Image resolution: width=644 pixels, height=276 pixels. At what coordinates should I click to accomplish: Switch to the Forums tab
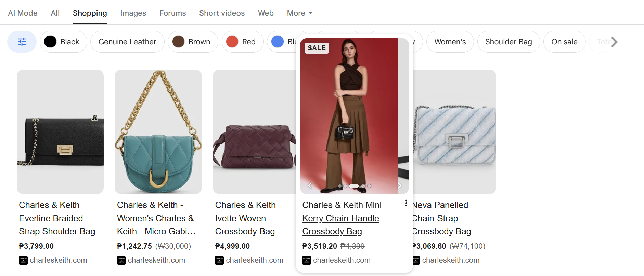(172, 13)
